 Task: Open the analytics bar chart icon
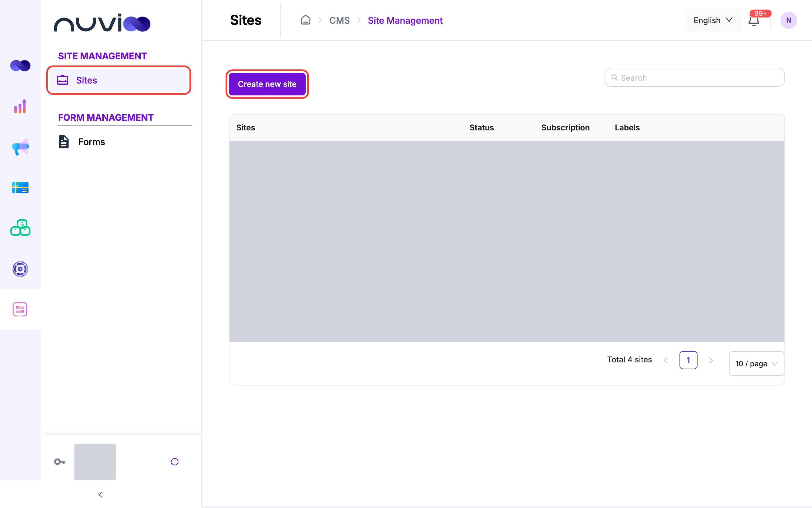coord(20,106)
